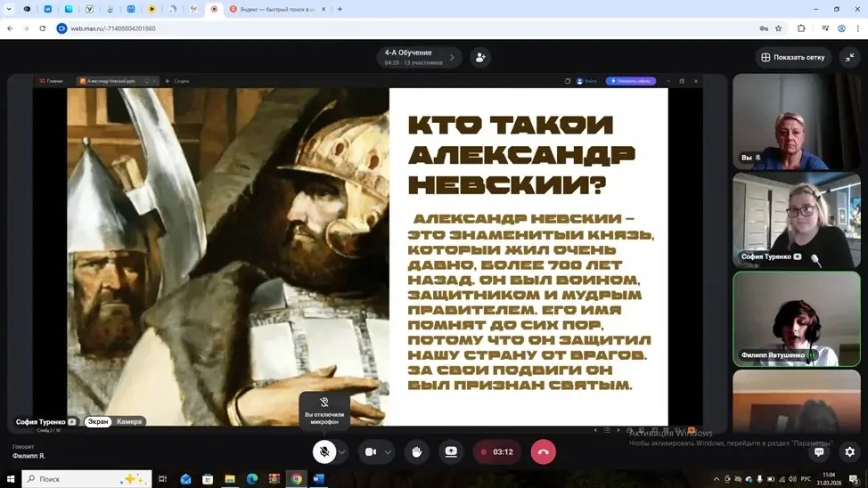Switch to Microsoft Word on the taskbar
The height and width of the screenshot is (488, 868).
tap(318, 479)
